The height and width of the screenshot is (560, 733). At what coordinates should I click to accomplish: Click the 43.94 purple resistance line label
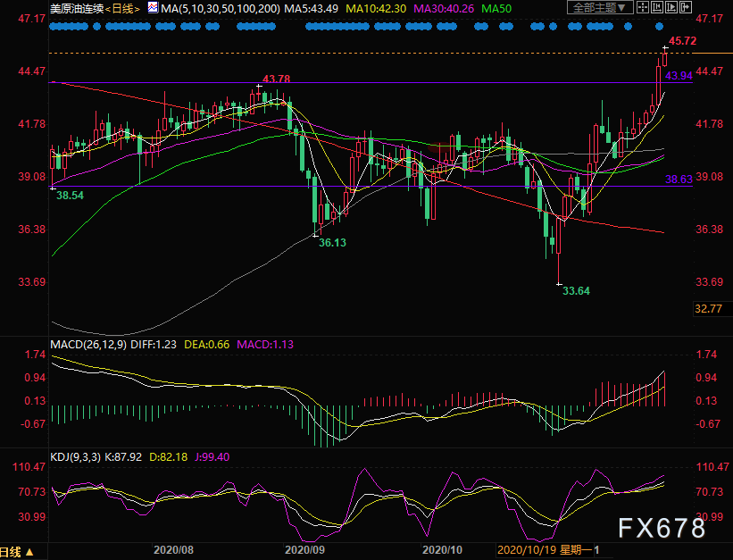[x=679, y=76]
